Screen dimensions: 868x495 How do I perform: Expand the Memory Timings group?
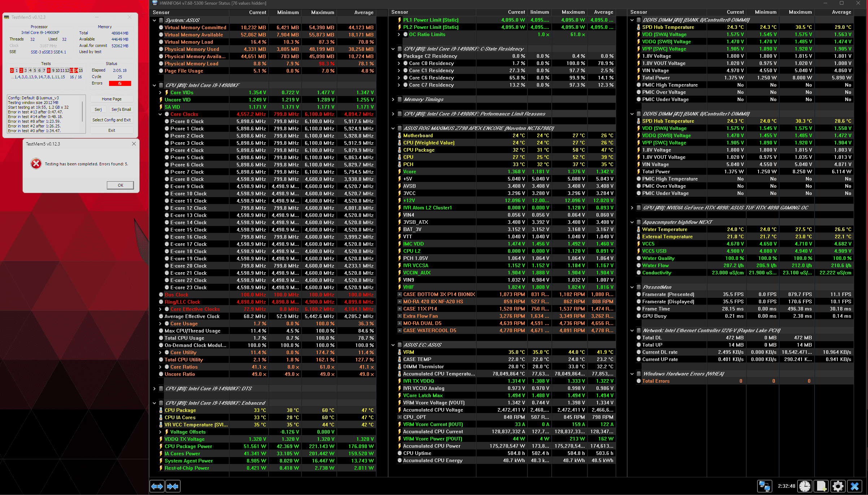pyautogui.click(x=393, y=99)
